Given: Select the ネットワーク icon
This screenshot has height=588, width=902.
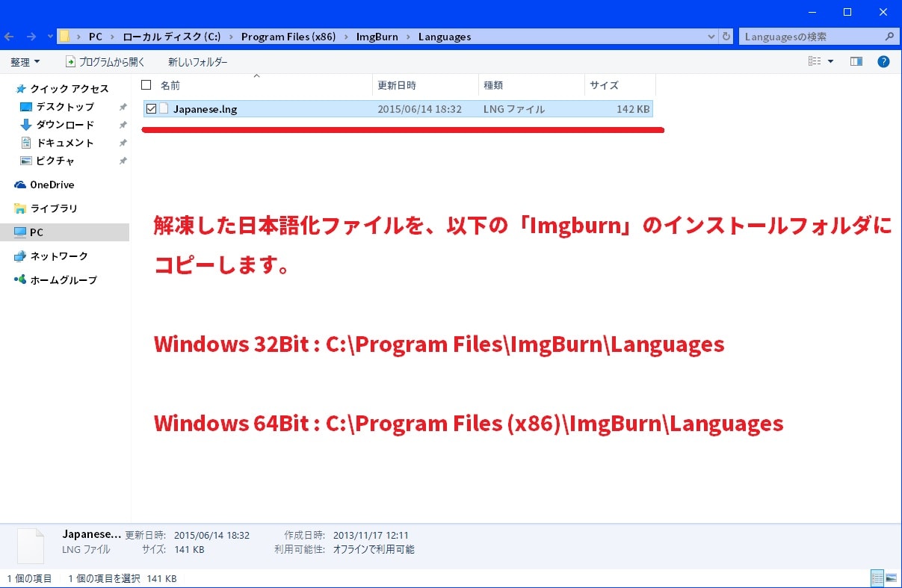Looking at the screenshot, I should 20,256.
